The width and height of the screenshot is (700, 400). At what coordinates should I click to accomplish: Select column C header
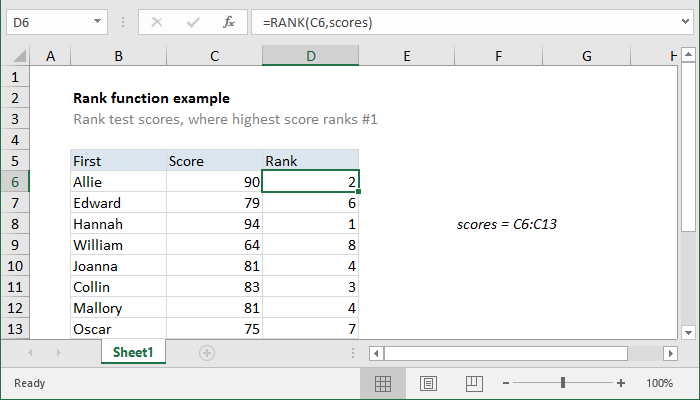[214, 56]
